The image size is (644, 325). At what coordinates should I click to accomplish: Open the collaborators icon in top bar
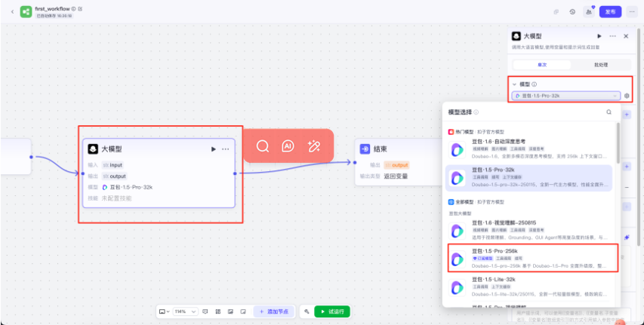tap(589, 12)
